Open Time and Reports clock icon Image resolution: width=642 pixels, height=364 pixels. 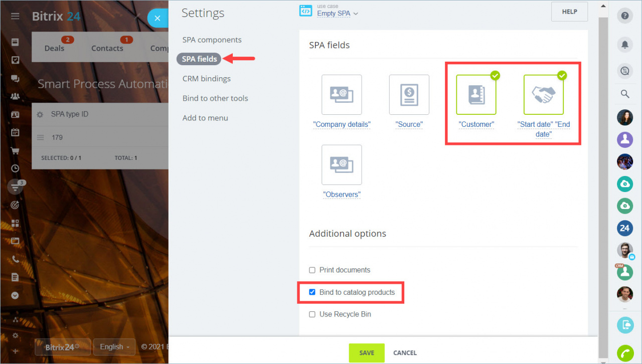coord(15,168)
